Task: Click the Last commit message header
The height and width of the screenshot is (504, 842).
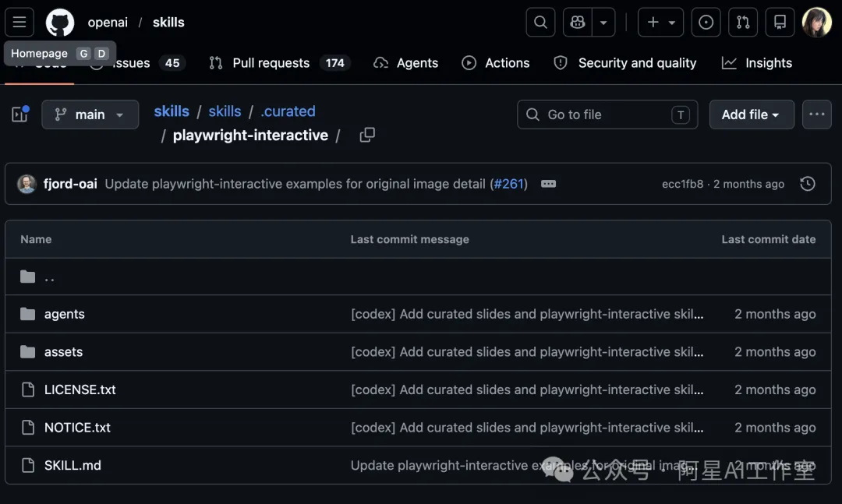Action: [410, 239]
